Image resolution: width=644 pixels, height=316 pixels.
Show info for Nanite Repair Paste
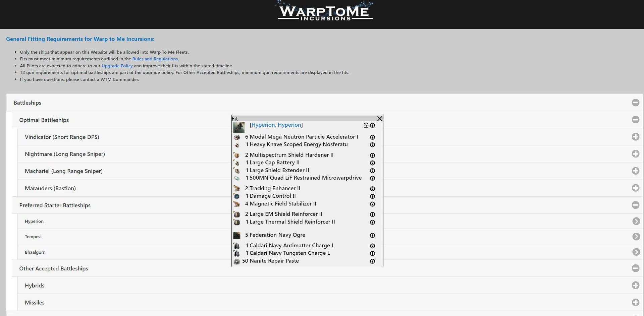click(x=372, y=261)
